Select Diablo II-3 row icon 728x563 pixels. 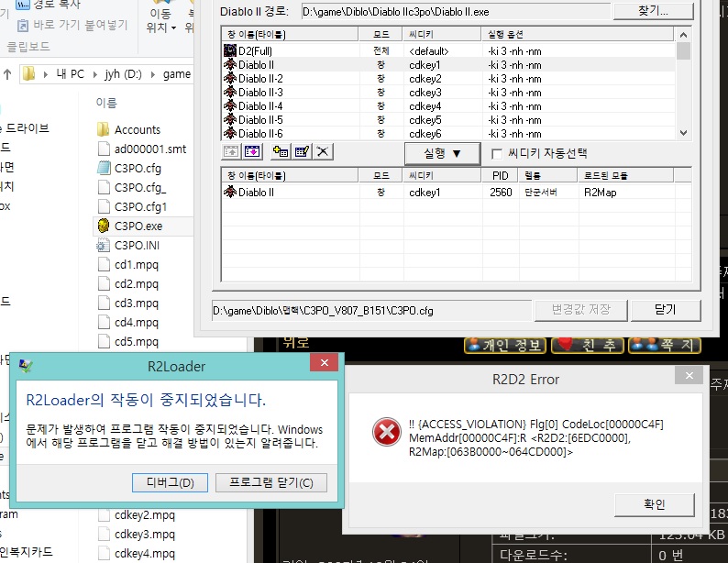230,92
